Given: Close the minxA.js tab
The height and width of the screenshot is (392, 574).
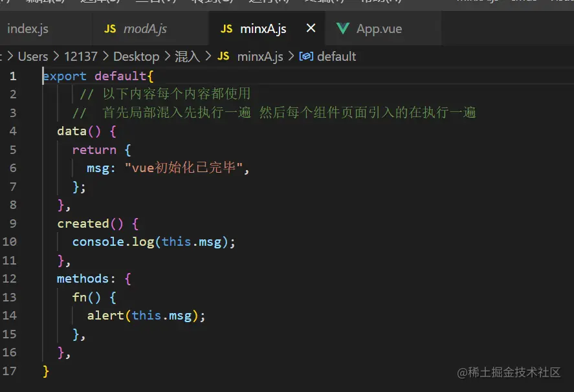Looking at the screenshot, I should [x=311, y=28].
